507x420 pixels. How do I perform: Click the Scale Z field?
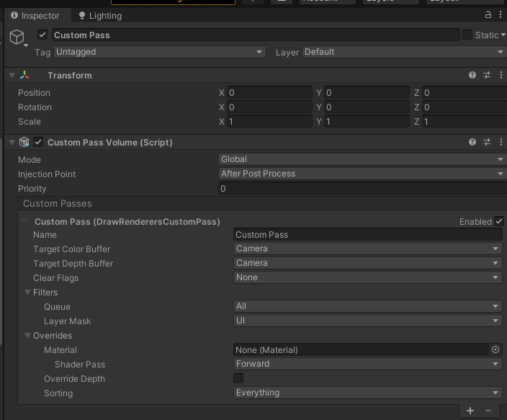[x=465, y=122]
